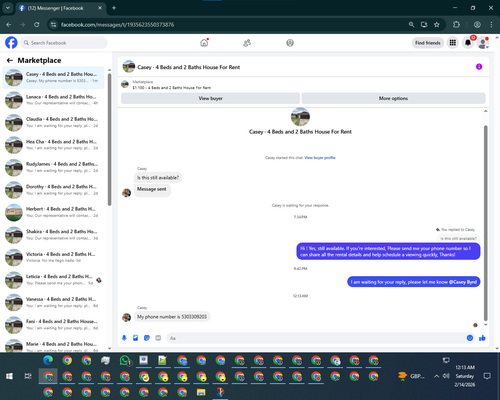Open the Fani conversation
The image size is (500, 400).
(x=53, y=325)
